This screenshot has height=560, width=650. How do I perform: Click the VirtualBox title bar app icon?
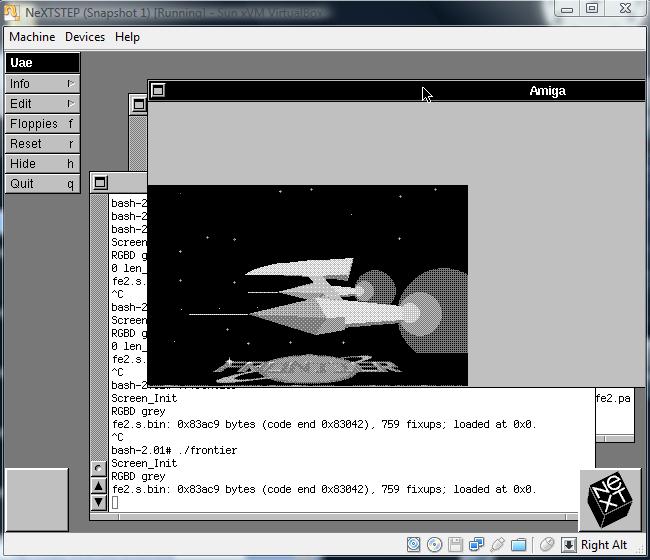12,12
